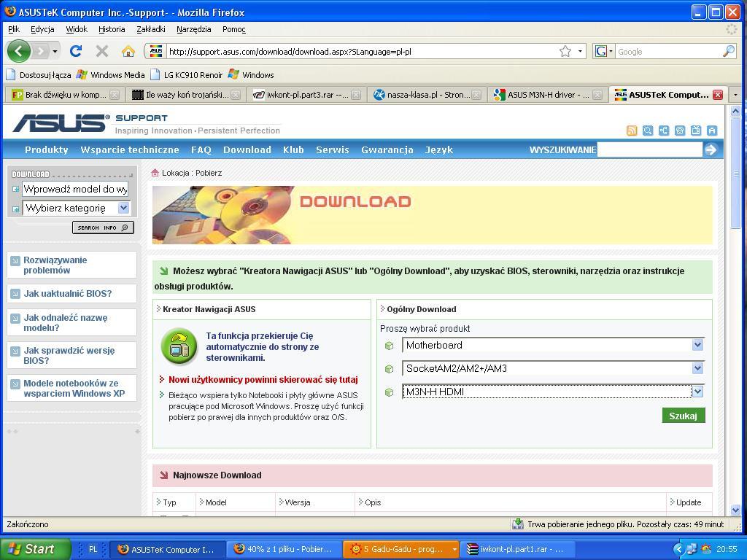
Task: Close the Brak dźwięku w komp... tab
Action: point(115,95)
